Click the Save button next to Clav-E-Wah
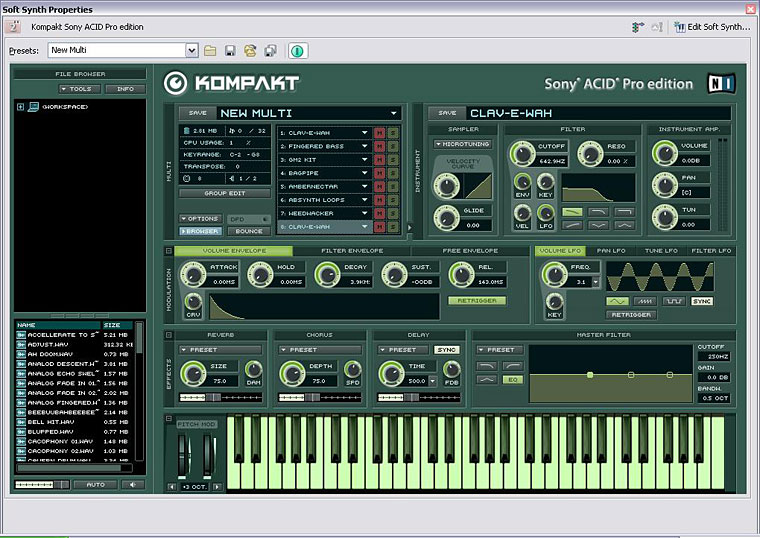 (447, 113)
